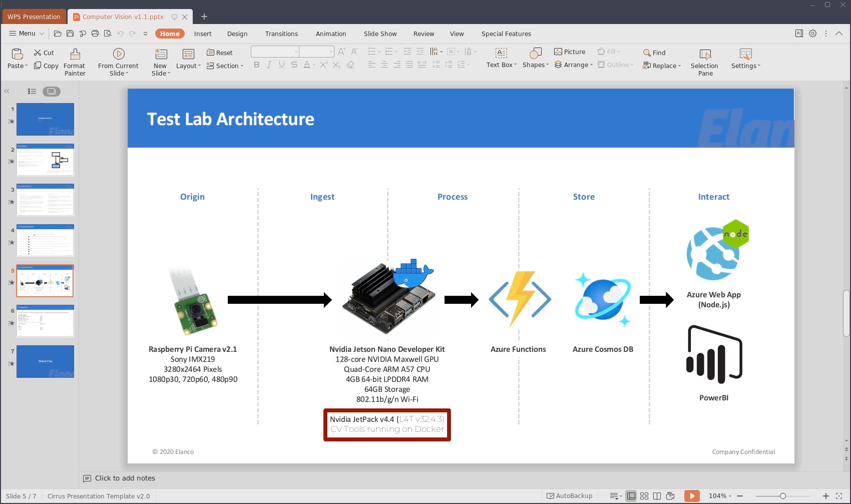Click the Replace button
The height and width of the screenshot is (504, 851).
coord(662,66)
